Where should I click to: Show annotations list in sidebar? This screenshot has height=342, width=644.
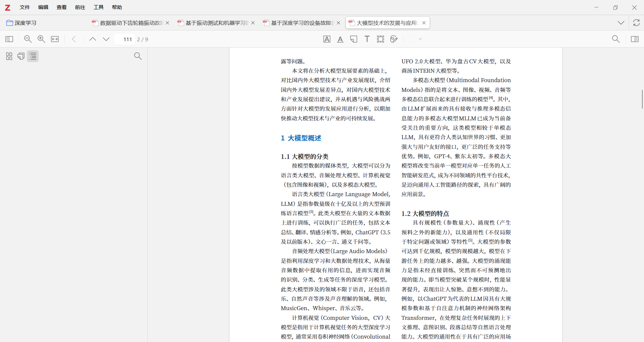(21, 56)
